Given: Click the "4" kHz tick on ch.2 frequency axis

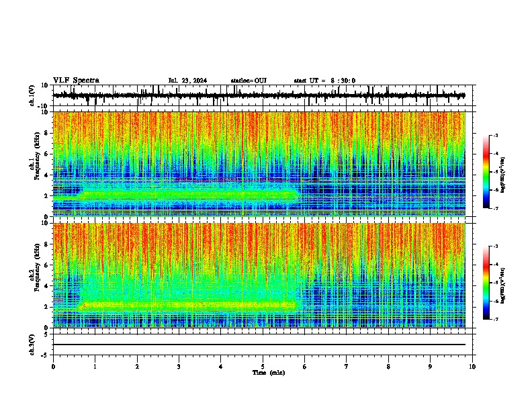Looking at the screenshot, I should click(x=46, y=286).
